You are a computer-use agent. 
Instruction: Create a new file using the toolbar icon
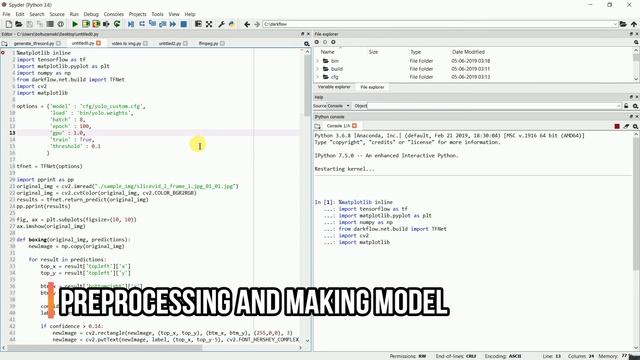(9, 24)
